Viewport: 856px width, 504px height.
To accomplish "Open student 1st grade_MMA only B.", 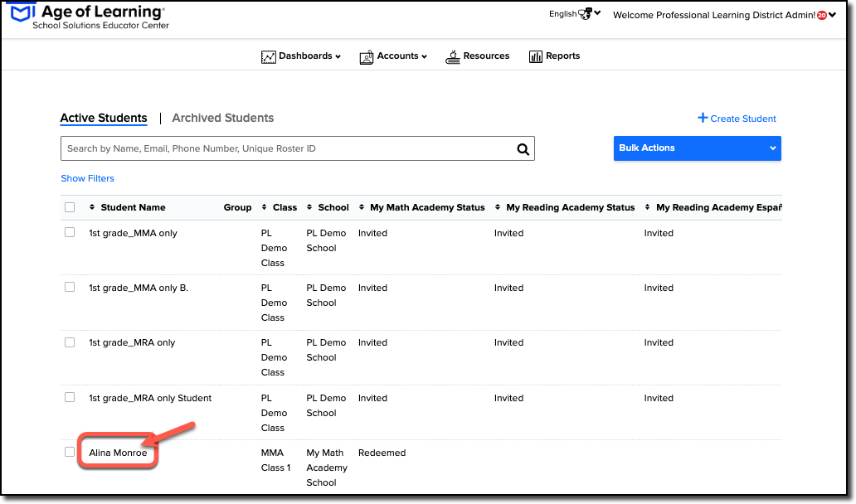I will [x=139, y=288].
